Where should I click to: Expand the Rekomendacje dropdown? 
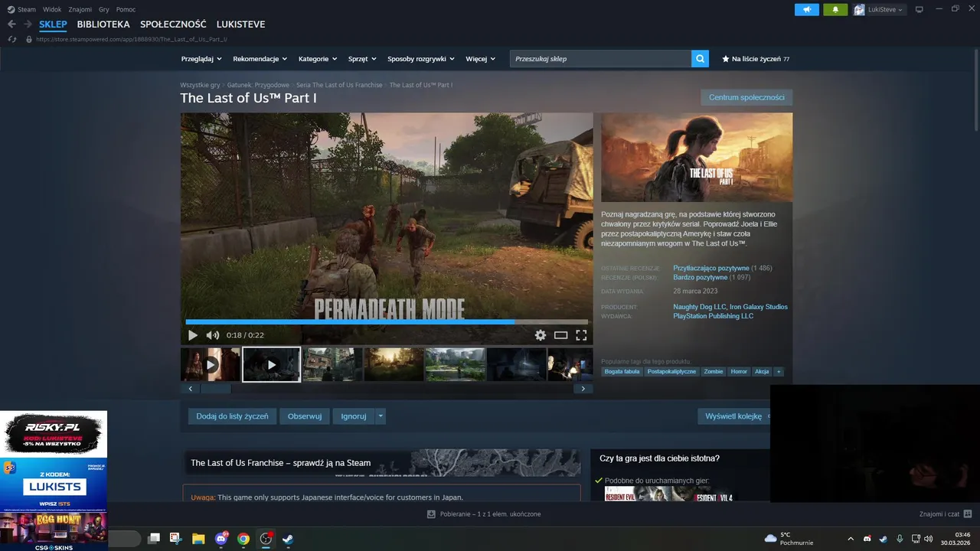260,59
